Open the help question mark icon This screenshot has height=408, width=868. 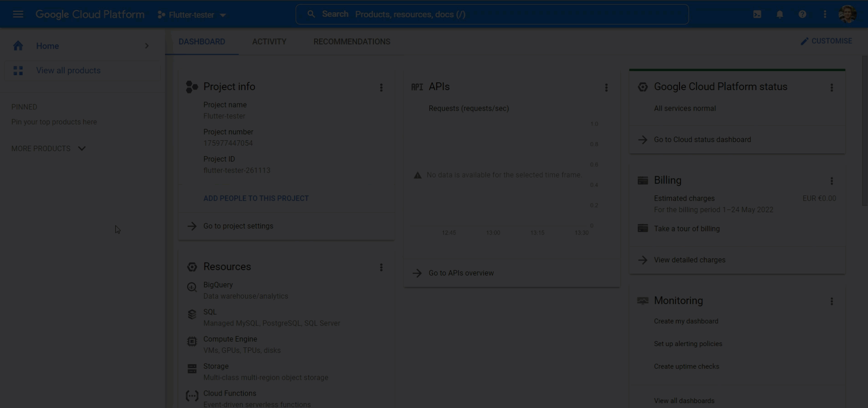click(x=802, y=15)
